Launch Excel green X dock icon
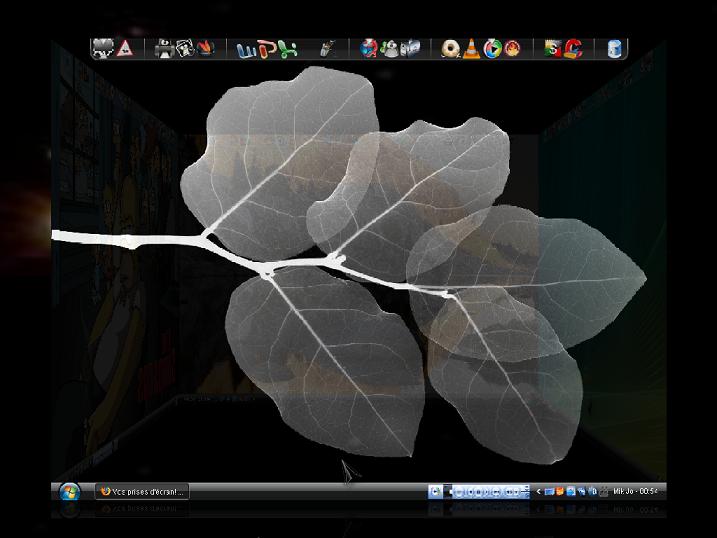717x538 pixels. coord(288,49)
